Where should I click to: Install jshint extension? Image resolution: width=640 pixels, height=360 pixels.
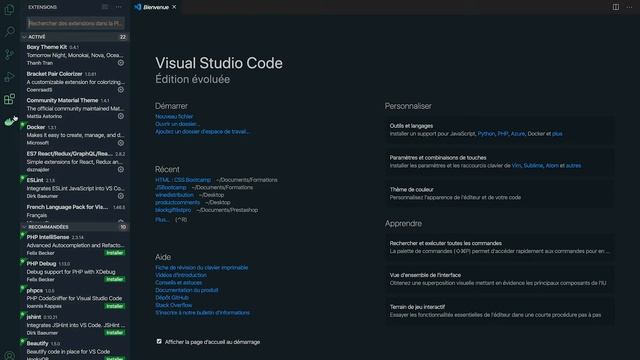[114, 333]
